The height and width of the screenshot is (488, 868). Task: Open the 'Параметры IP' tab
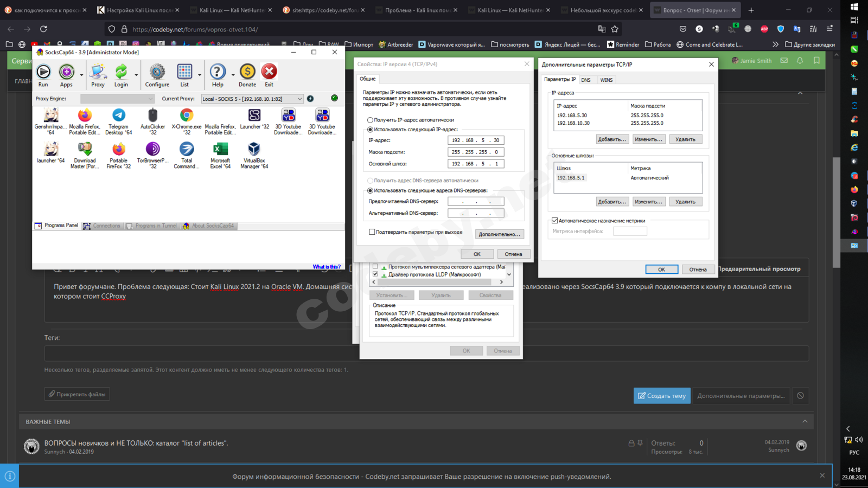[x=560, y=79]
